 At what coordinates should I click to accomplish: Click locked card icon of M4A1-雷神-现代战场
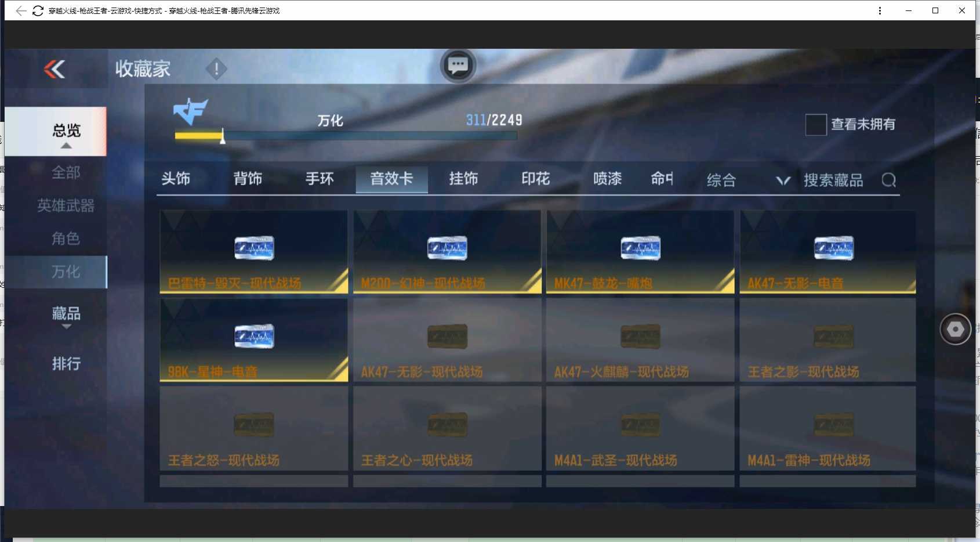tap(834, 425)
